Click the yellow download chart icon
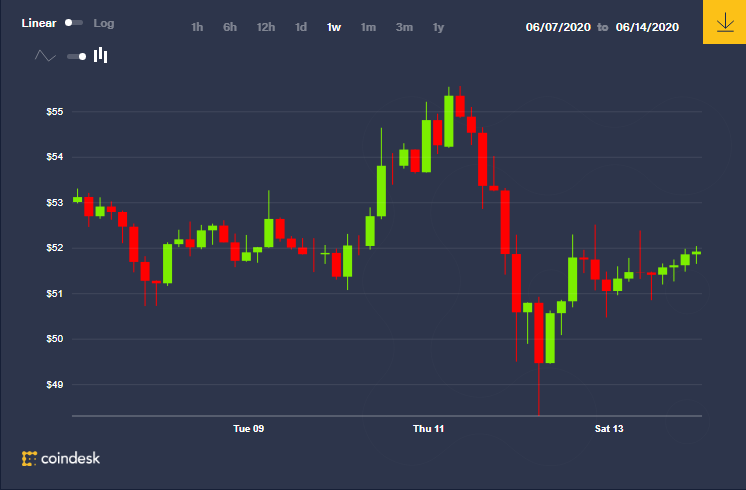 (725, 22)
